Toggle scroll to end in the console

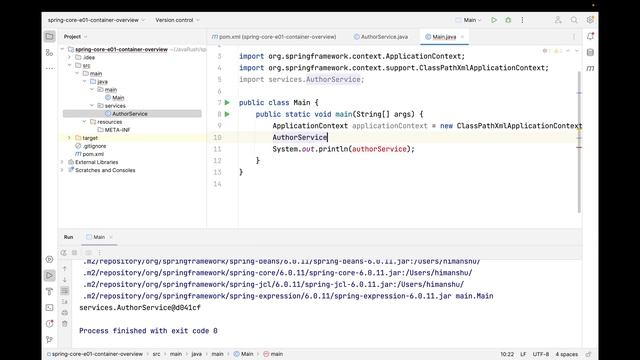[64, 302]
